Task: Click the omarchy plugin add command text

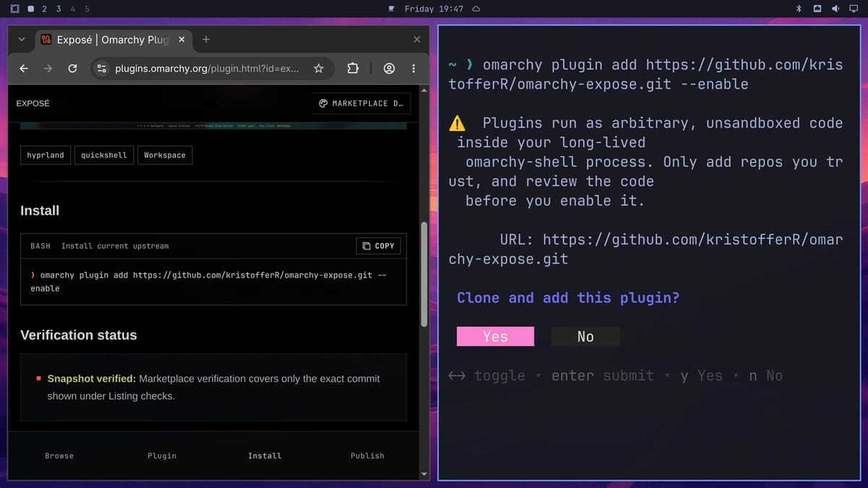Action: tap(209, 282)
